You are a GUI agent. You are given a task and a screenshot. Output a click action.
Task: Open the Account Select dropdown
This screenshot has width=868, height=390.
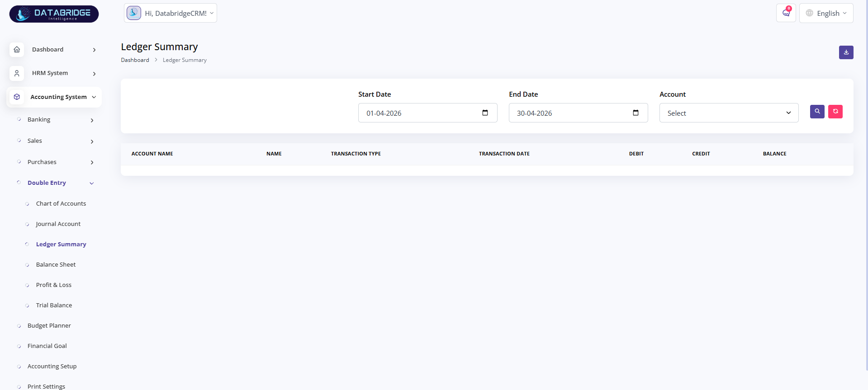click(x=729, y=113)
